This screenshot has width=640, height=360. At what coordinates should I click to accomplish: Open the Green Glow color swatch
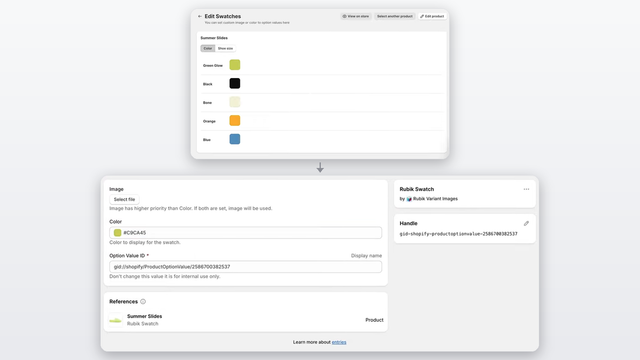point(235,65)
